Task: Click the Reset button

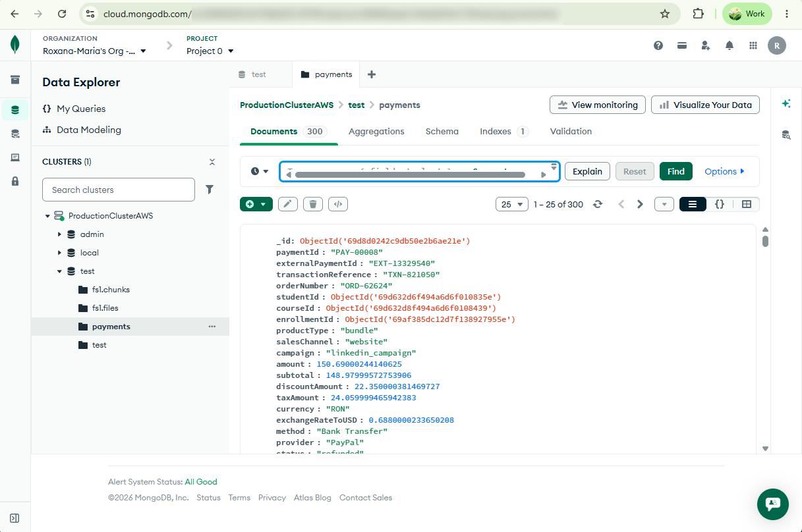Action: (x=635, y=171)
